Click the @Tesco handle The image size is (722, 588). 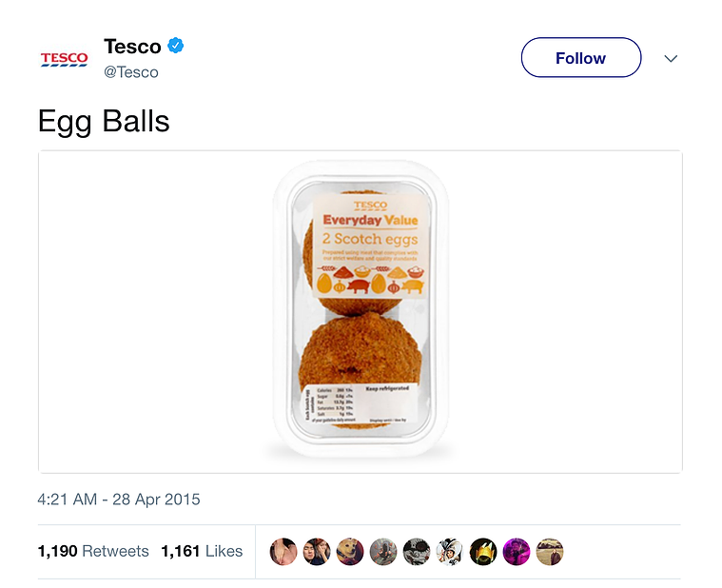pos(131,72)
